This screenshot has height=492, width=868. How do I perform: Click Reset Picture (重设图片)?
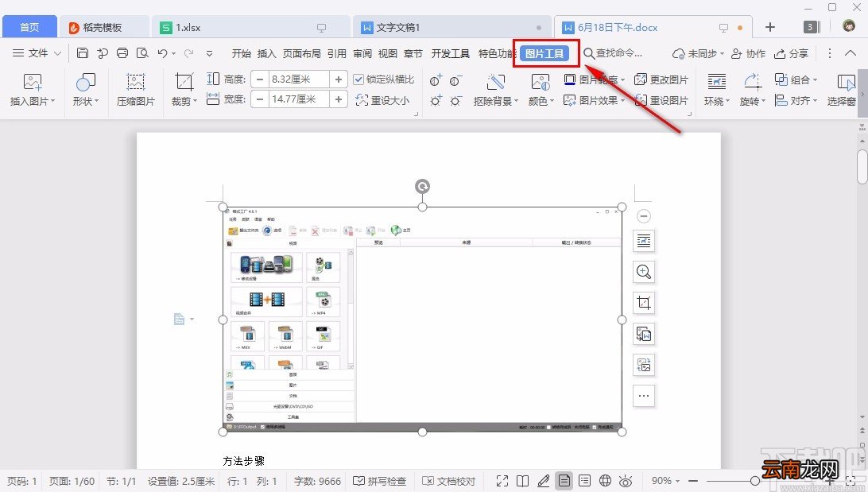(661, 100)
